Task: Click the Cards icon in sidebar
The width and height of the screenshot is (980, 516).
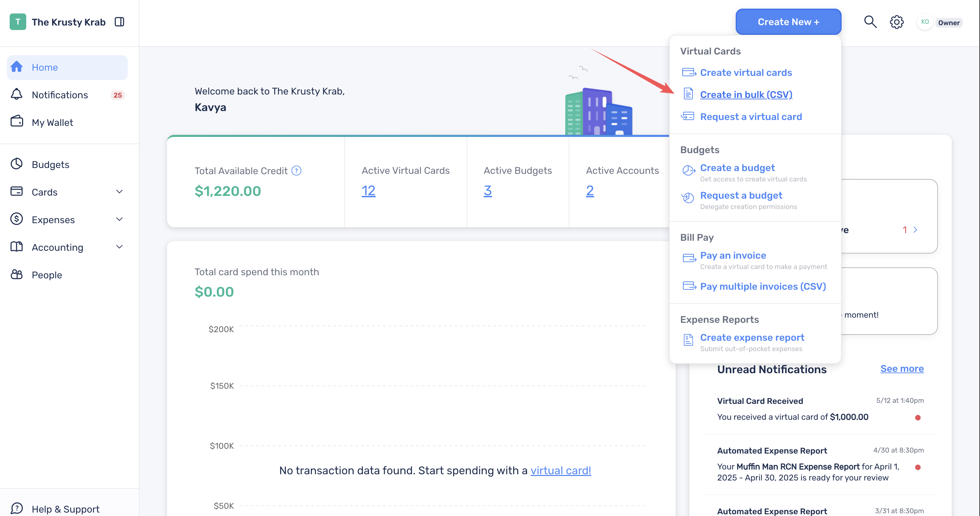Action: click(17, 191)
